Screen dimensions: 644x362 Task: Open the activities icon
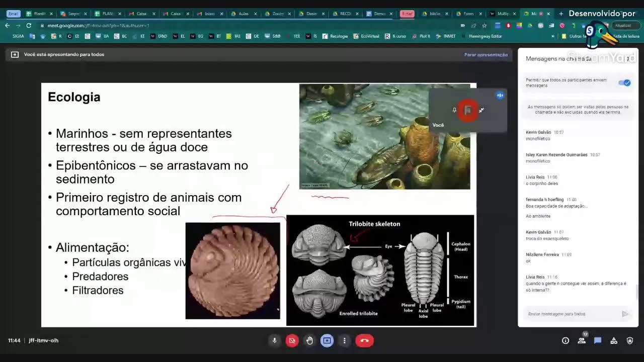pos(614,340)
